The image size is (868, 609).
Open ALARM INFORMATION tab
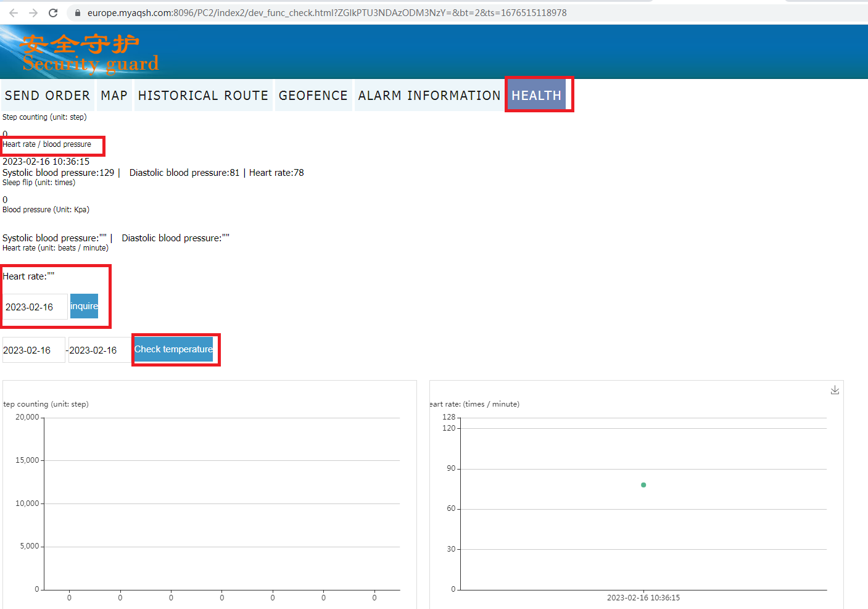pyautogui.click(x=429, y=96)
